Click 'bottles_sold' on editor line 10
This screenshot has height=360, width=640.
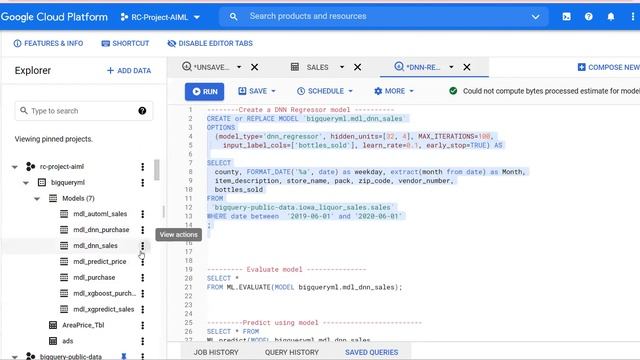[x=239, y=189]
